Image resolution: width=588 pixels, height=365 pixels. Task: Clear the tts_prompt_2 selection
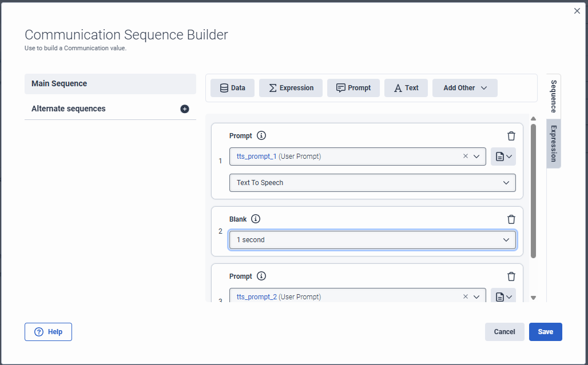click(x=465, y=296)
